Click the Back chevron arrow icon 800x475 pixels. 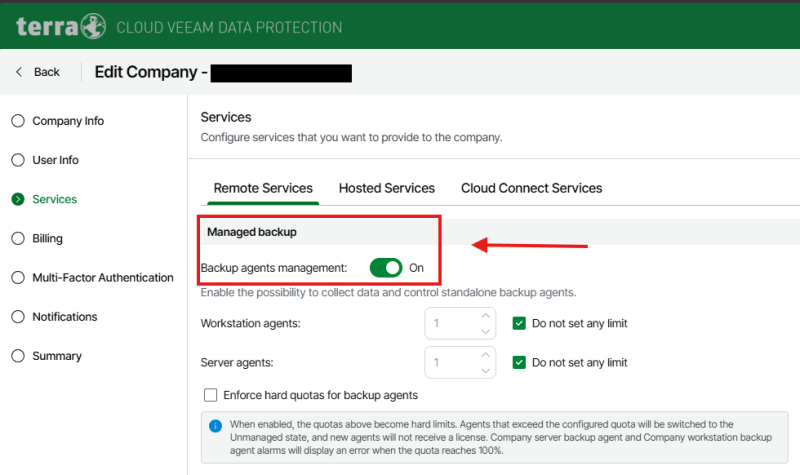(x=19, y=72)
